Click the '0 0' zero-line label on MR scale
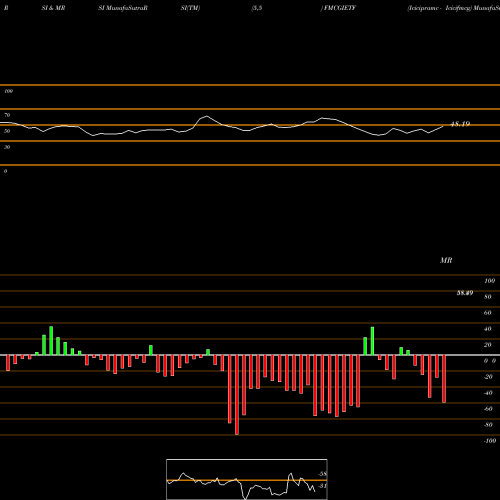 click(490, 361)
